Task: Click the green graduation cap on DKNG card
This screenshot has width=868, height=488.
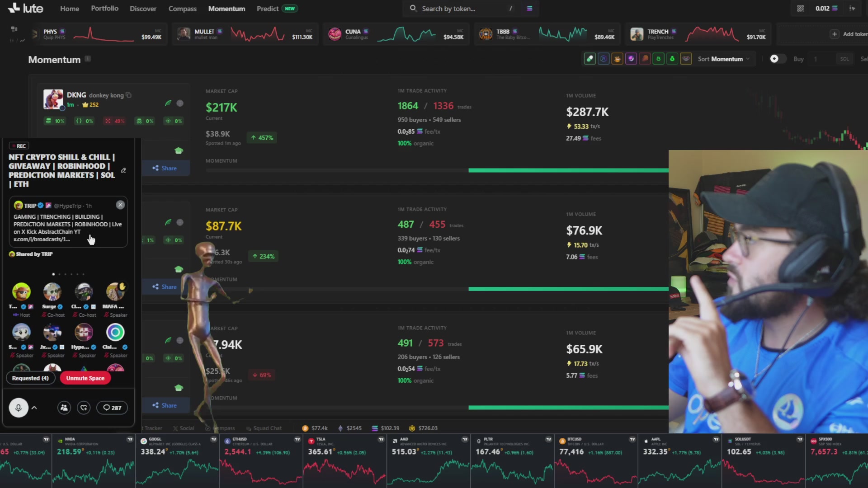Action: click(179, 150)
